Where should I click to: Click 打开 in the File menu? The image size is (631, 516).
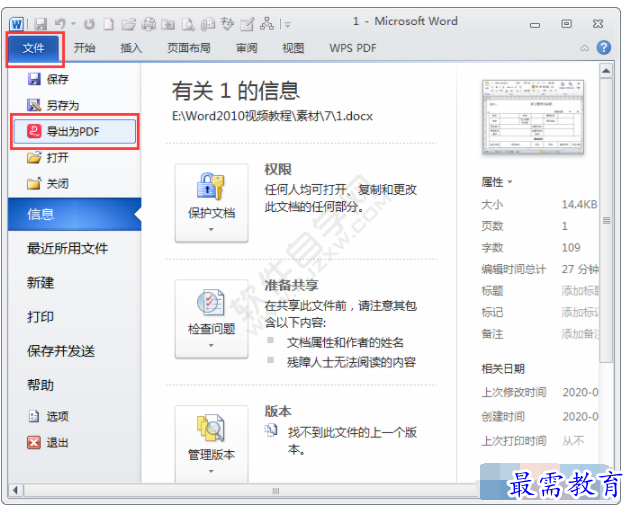pos(75,157)
